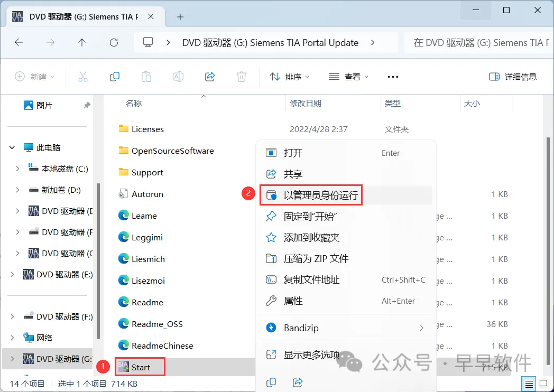Viewport: 554px width, 392px height.
Task: Choose 显示更多选项 in context menu
Action: click(x=346, y=354)
